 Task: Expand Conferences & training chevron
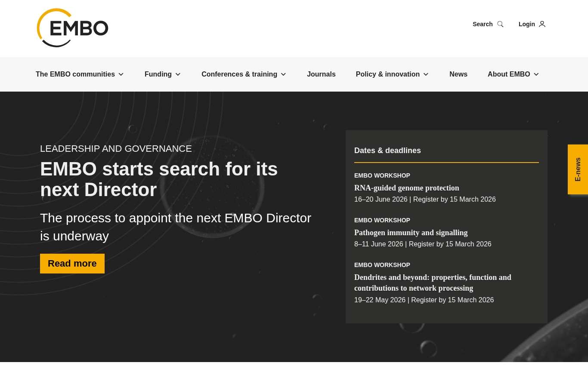point(283,74)
